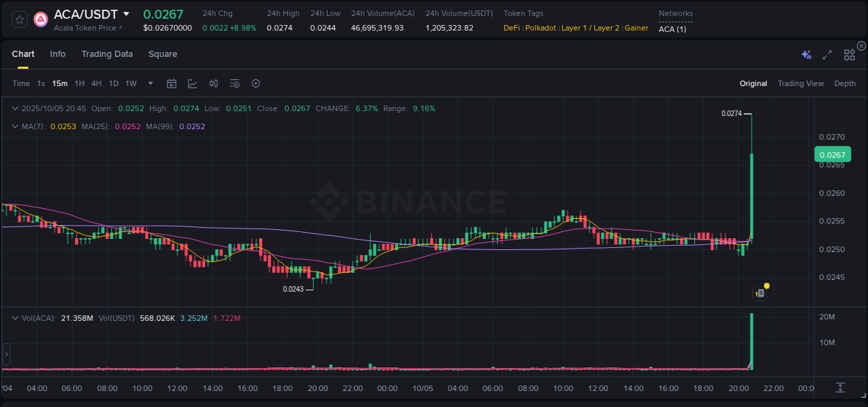The width and height of the screenshot is (868, 407).
Task: Open the candlestick indicators icon
Action: click(x=213, y=83)
